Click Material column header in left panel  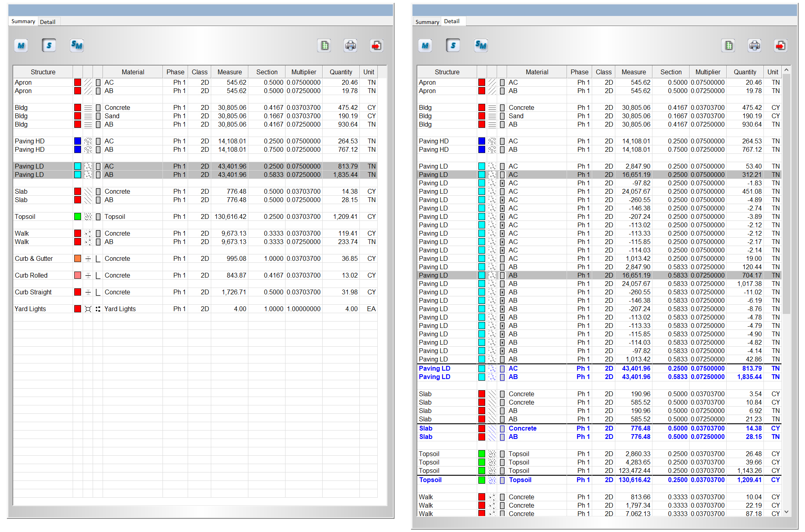(x=133, y=72)
